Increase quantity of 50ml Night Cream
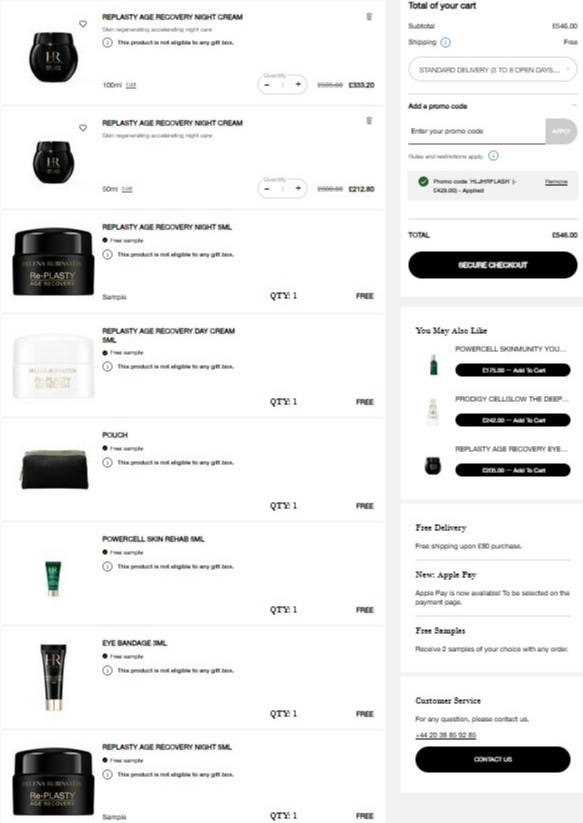Viewport: 583px width, 823px height. [x=298, y=188]
